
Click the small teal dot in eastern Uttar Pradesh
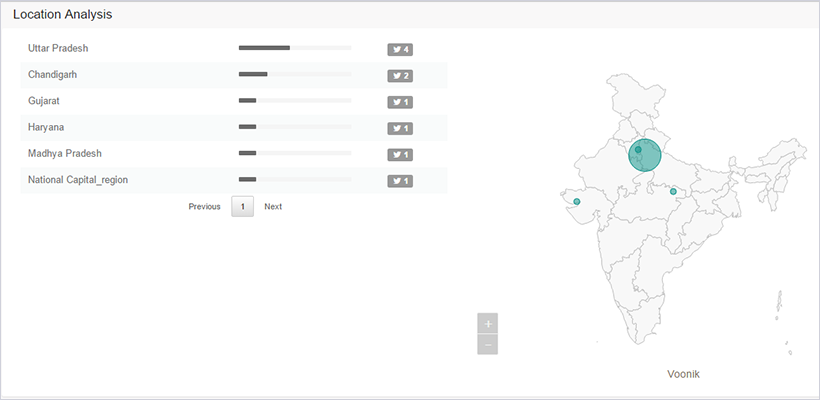(x=673, y=192)
